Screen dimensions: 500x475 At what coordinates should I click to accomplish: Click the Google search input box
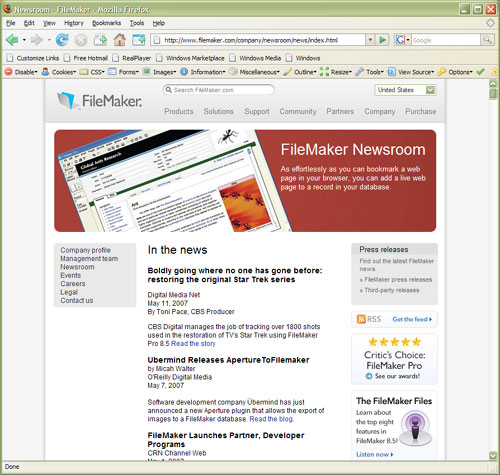tap(446, 40)
